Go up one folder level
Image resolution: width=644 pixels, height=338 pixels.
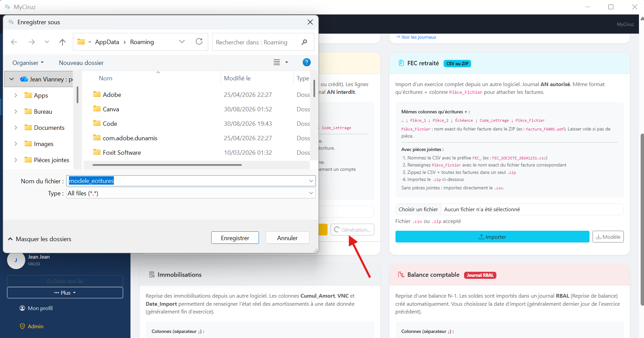coord(63,42)
